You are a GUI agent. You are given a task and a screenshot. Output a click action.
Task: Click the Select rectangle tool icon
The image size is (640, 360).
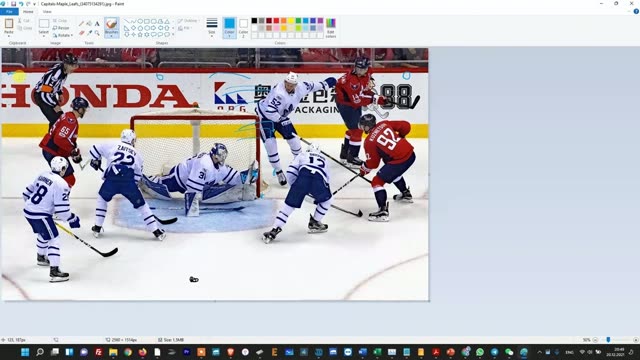[44, 23]
